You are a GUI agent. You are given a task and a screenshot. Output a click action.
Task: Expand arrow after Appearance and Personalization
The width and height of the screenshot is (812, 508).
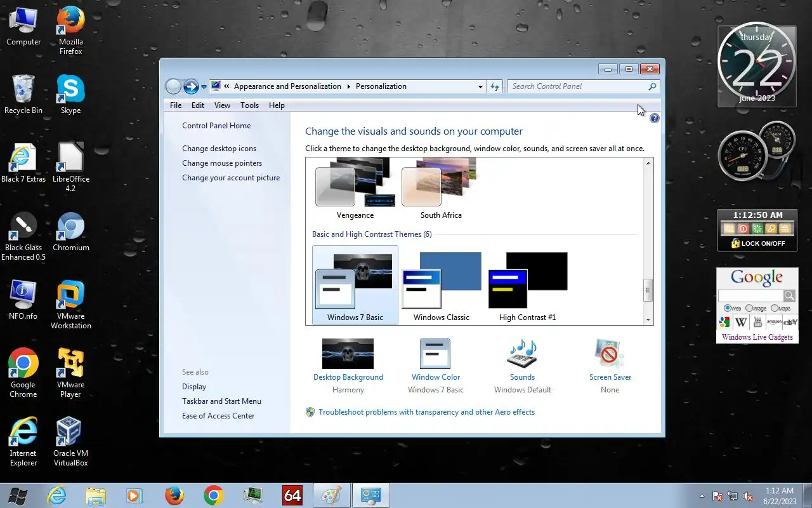(x=348, y=86)
